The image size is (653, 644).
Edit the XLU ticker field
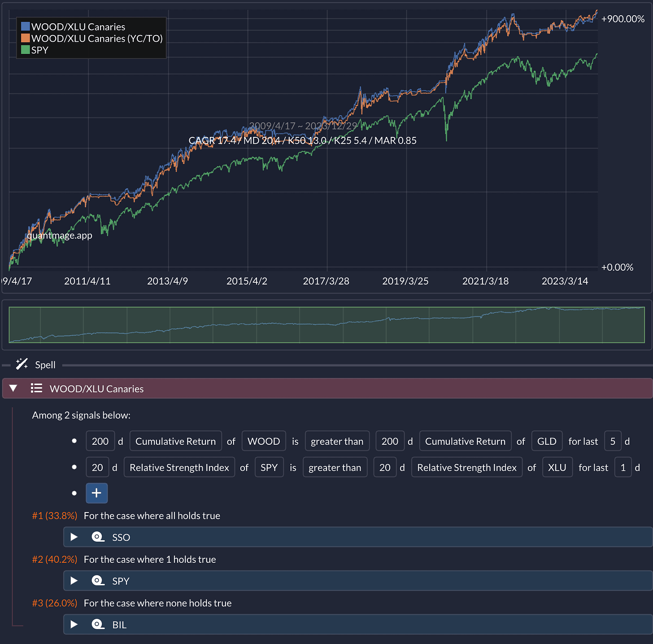click(557, 467)
